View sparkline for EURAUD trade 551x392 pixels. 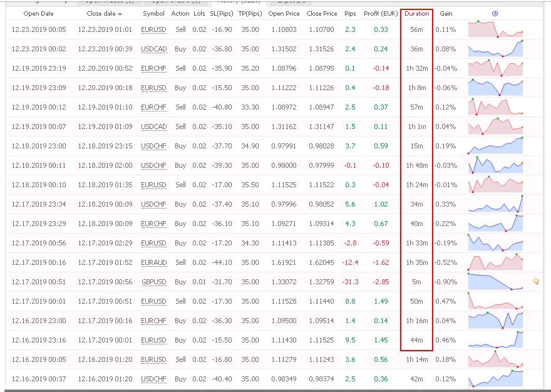tap(495, 262)
